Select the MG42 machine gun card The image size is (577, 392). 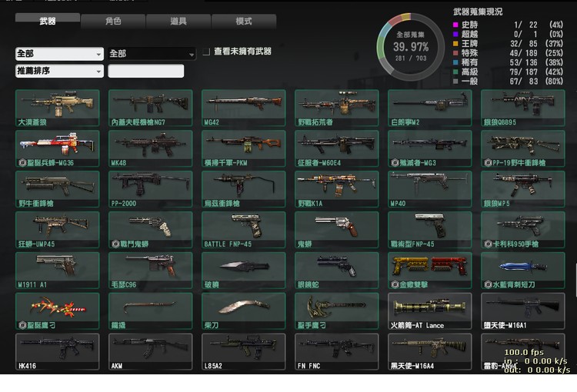click(244, 108)
